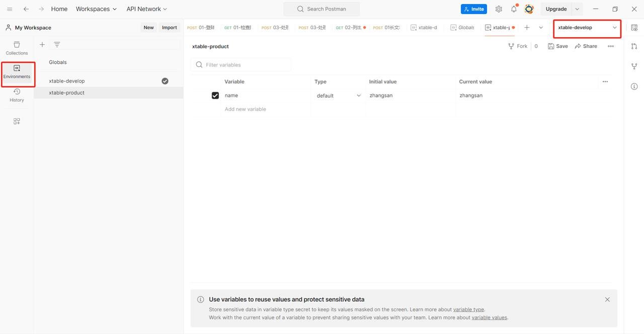Fork the xtable-product environment
This screenshot has width=644, height=334.
click(518, 46)
